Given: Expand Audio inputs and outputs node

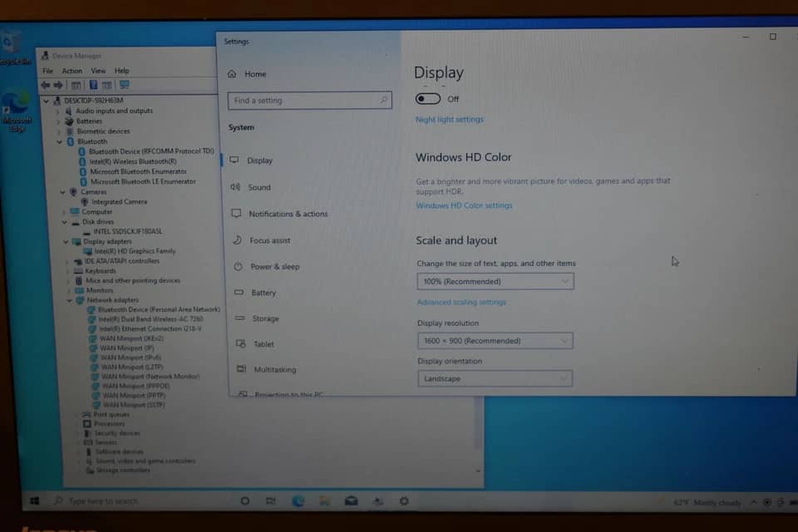Looking at the screenshot, I should tap(57, 111).
